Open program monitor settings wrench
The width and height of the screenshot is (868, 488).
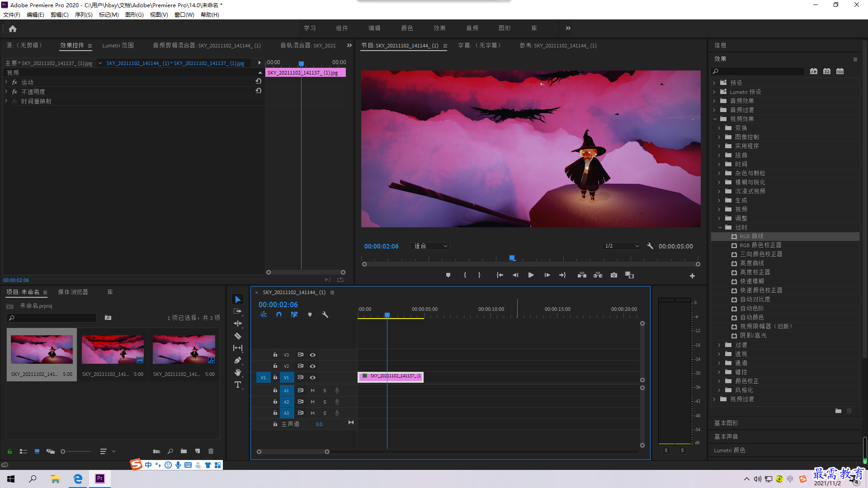click(x=650, y=246)
